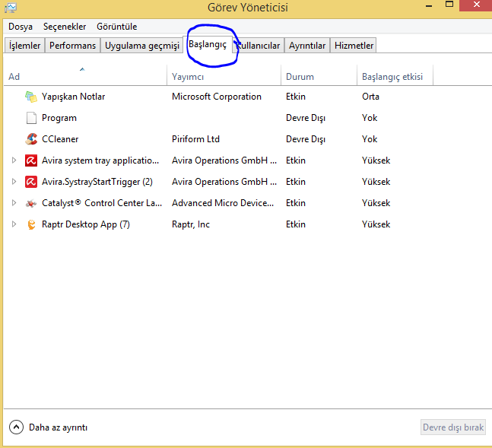This screenshot has width=492, height=448.
Task: Click Devre Dışı status of Program
Action: pos(306,118)
